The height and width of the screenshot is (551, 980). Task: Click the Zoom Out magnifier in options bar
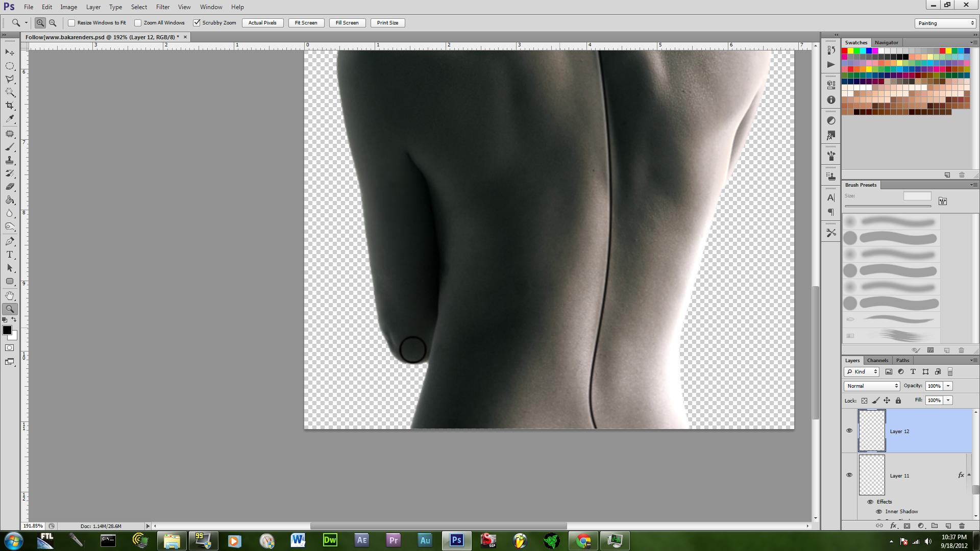pos(53,23)
